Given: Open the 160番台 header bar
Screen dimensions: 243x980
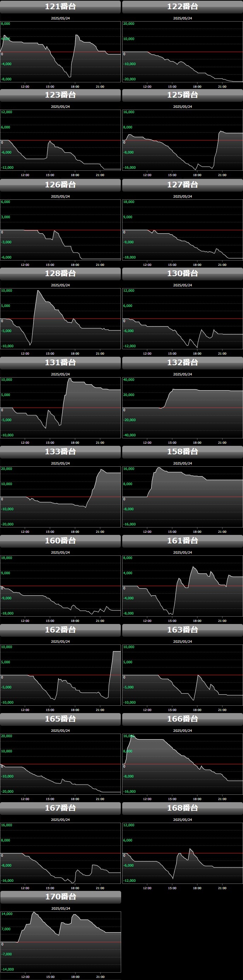Looking at the screenshot, I should 60,541.
